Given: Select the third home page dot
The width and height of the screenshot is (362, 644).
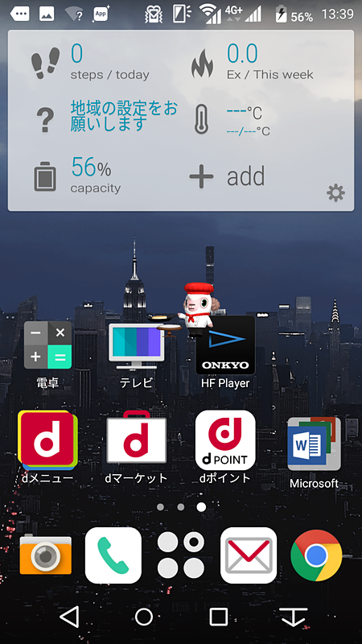Looking at the screenshot, I should pyautogui.click(x=201, y=507).
